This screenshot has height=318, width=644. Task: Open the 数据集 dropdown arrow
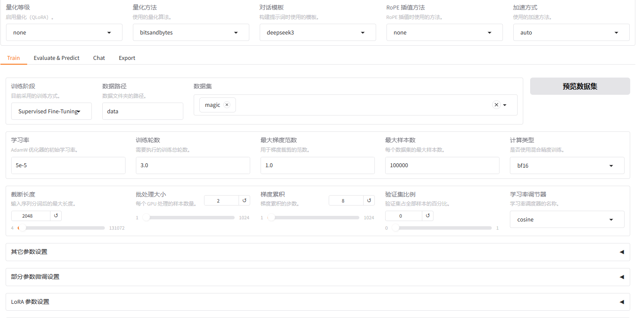505,105
